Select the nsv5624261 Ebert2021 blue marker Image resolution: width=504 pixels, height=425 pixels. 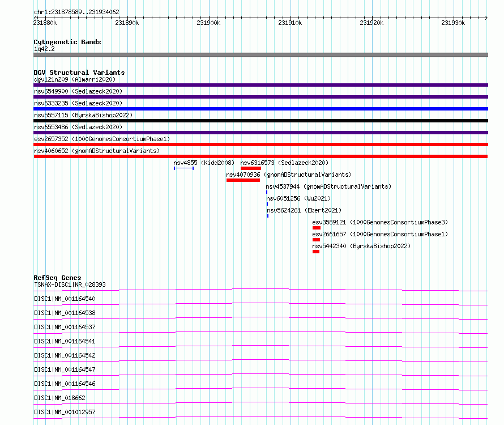(268, 216)
